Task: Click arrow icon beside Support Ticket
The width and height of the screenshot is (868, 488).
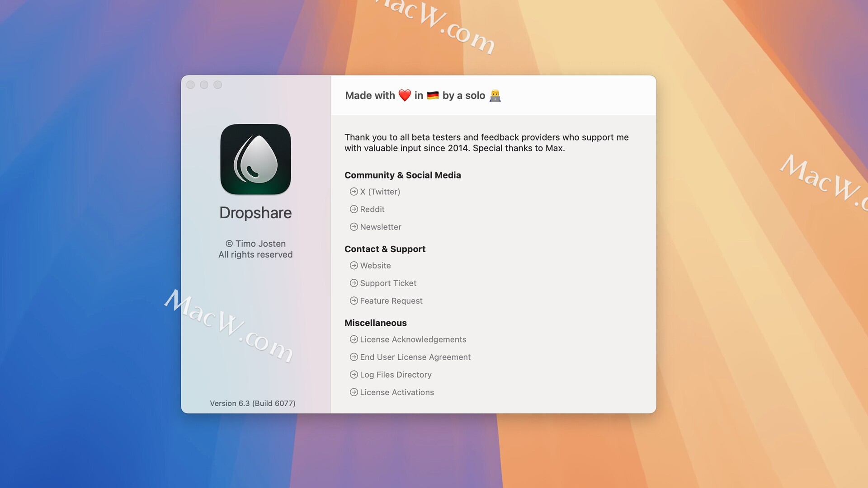Action: (x=354, y=283)
